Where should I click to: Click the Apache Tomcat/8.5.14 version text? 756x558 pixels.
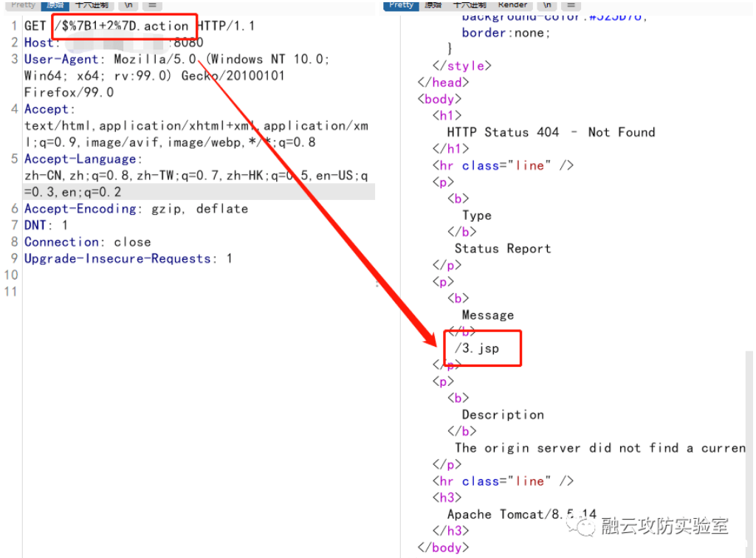coord(521,514)
